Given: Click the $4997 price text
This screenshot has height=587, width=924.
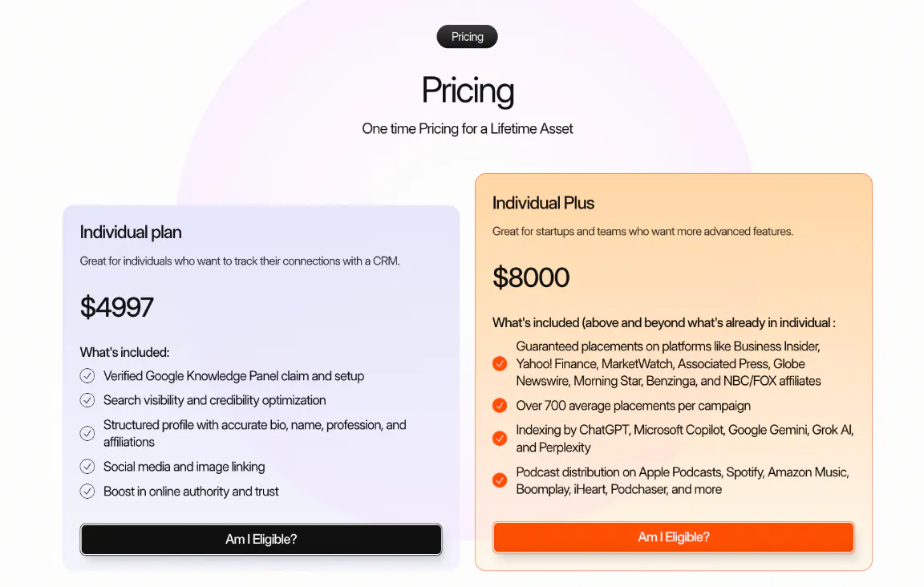Looking at the screenshot, I should (116, 307).
